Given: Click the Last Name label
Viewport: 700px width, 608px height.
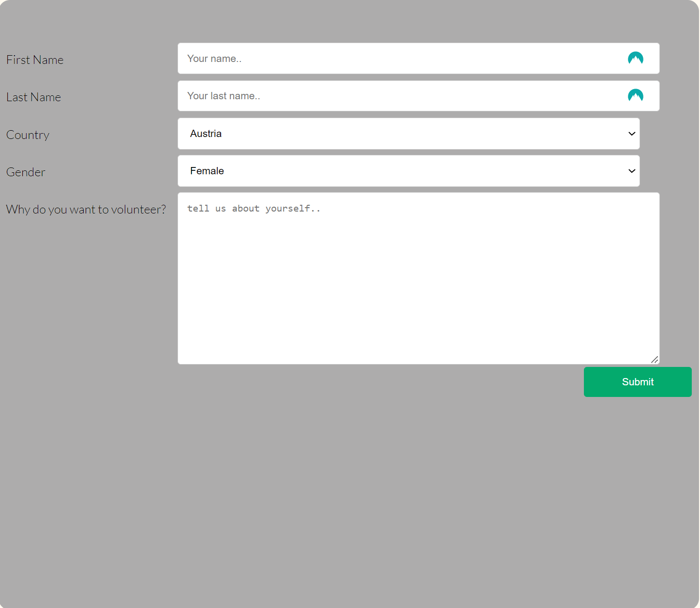Looking at the screenshot, I should (x=33, y=97).
